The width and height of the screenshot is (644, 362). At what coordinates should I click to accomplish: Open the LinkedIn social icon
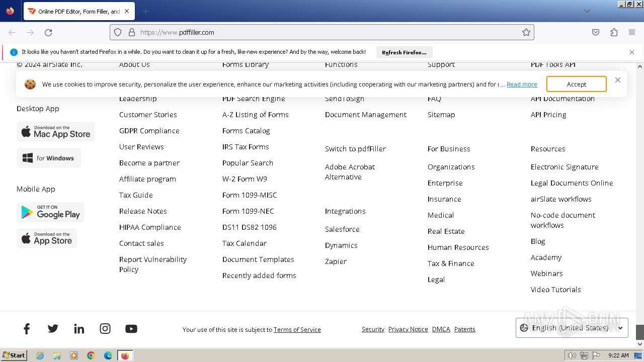(x=79, y=329)
